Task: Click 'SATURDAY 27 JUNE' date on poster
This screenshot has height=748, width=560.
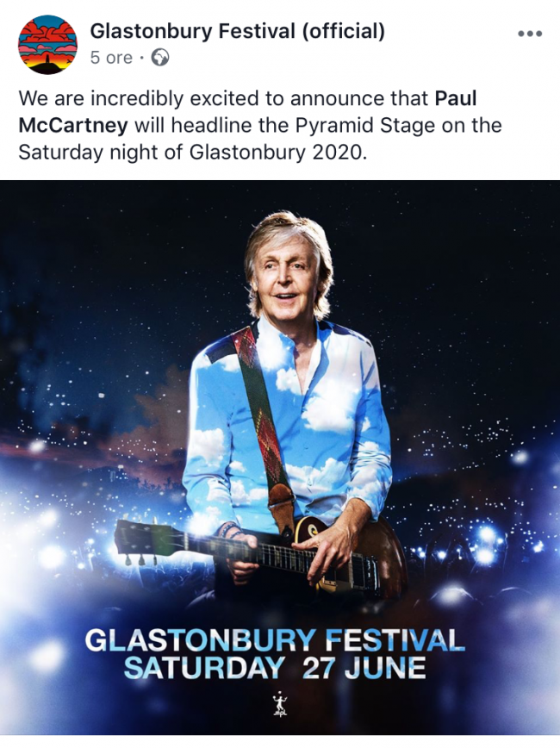Action: click(275, 668)
